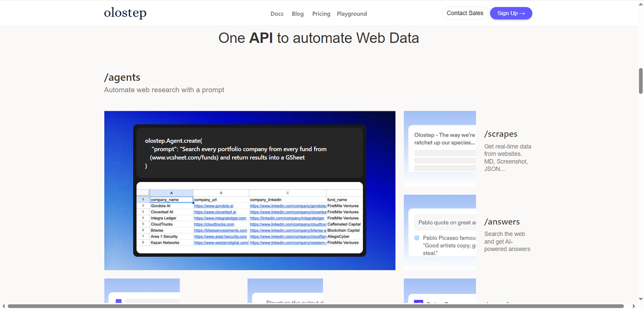Go to the Pricing page
This screenshot has width=644, height=309.
(321, 14)
